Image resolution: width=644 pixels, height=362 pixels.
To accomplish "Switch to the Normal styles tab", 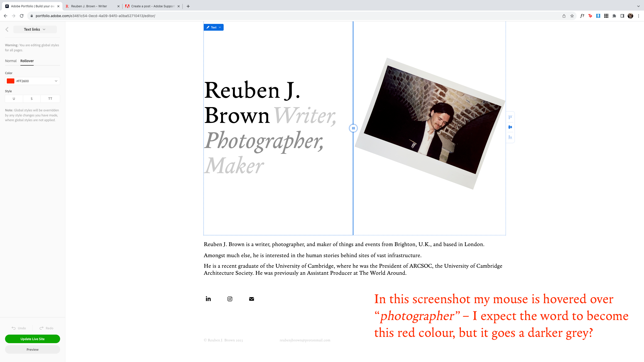I will (11, 61).
